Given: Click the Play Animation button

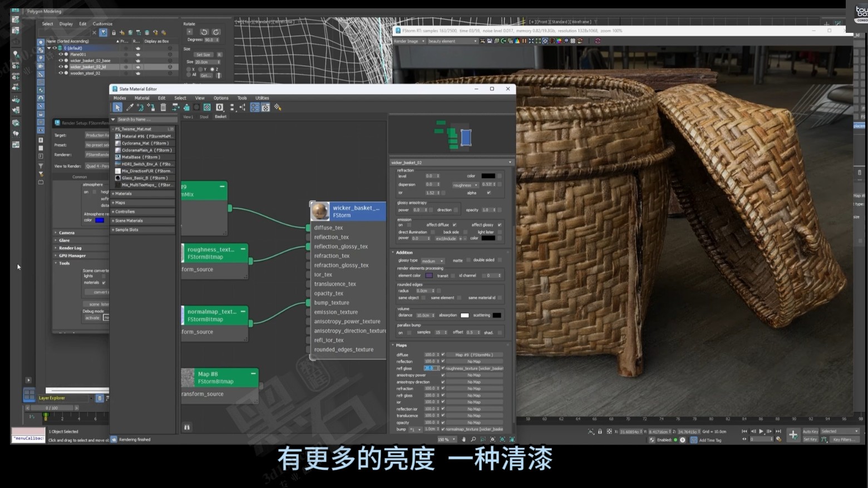Looking at the screenshot, I should [x=761, y=431].
